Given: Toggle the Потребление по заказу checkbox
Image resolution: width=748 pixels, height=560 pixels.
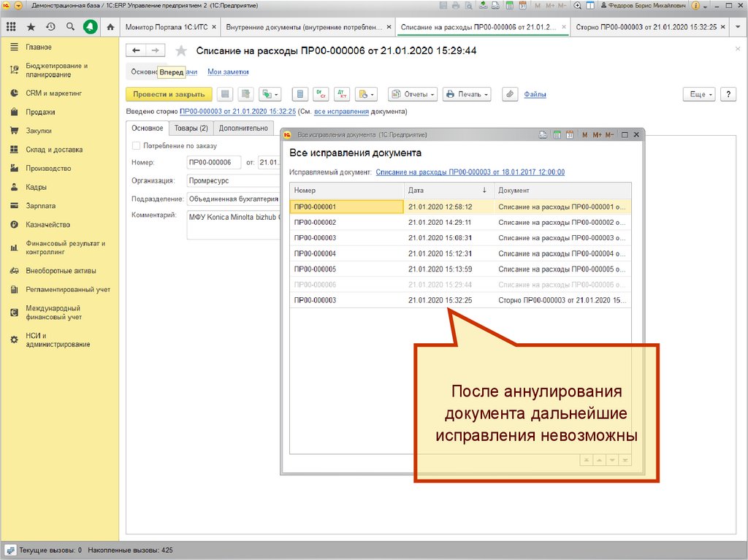Looking at the screenshot, I should point(136,146).
